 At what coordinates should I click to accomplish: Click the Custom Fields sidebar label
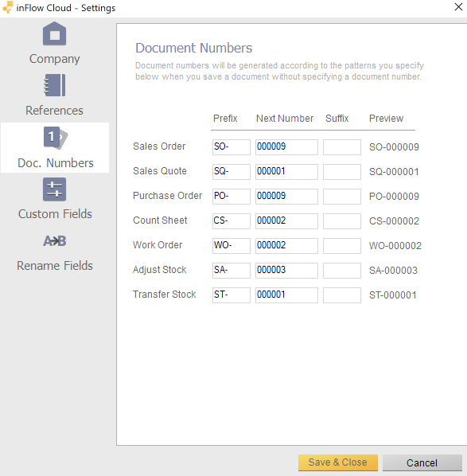point(55,214)
